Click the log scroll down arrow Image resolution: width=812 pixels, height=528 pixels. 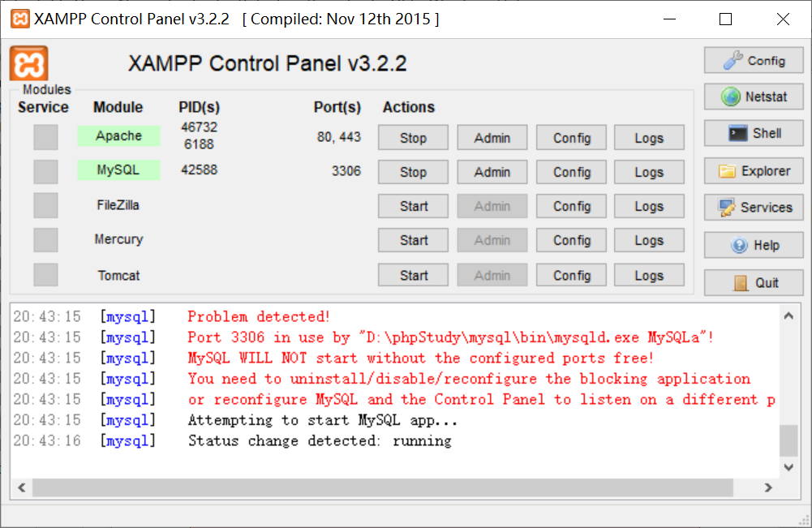788,467
